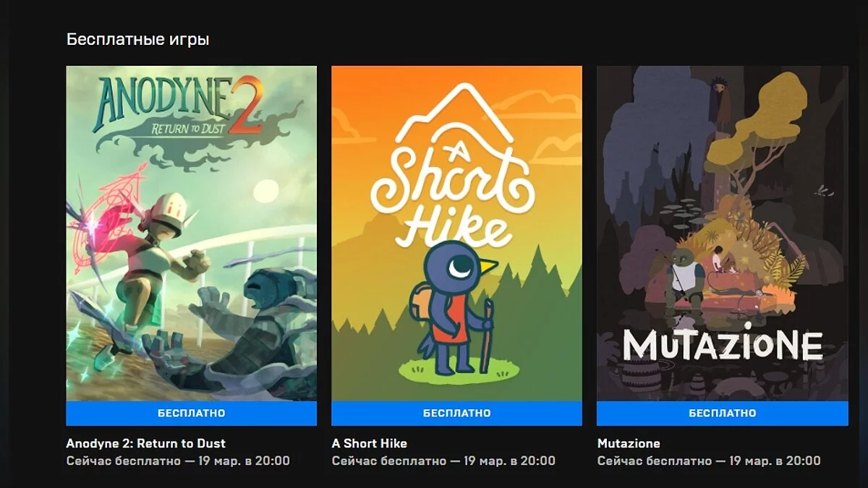Click the БЕСПЛАТНО banner under Mutazione
This screenshot has width=868, height=488.
722,414
